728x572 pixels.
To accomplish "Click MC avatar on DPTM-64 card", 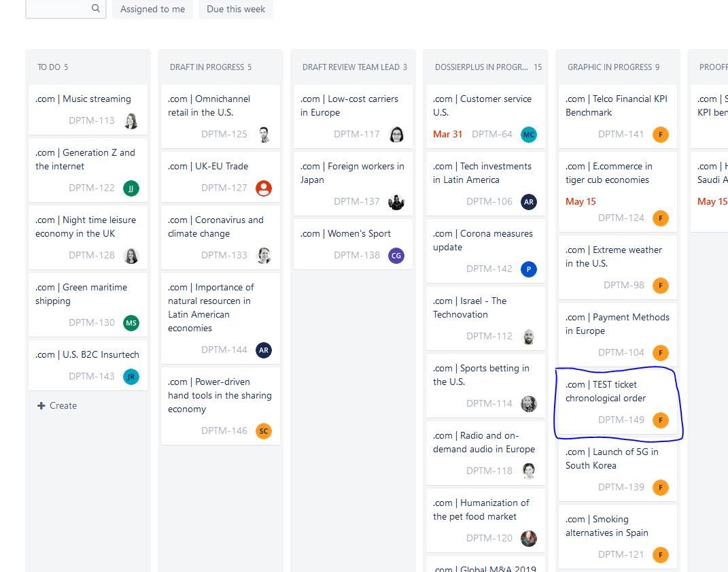I will pos(529,135).
